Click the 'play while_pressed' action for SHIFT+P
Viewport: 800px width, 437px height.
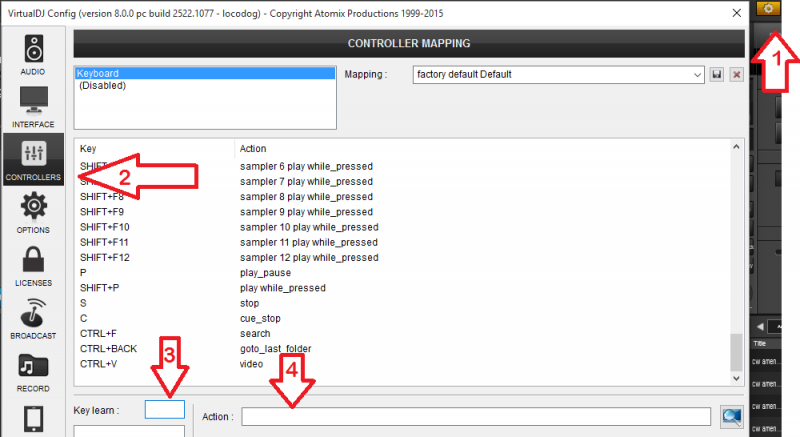(x=283, y=288)
